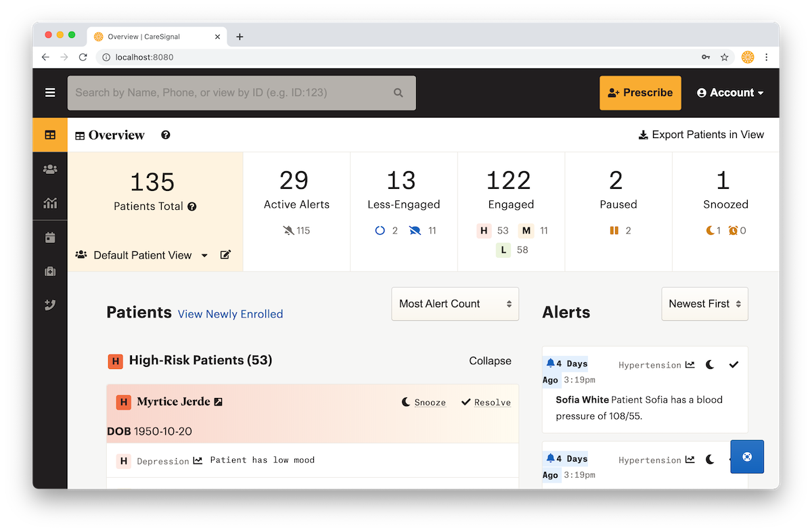
Task: Open chart icon for the Depression alert
Action: point(198,460)
